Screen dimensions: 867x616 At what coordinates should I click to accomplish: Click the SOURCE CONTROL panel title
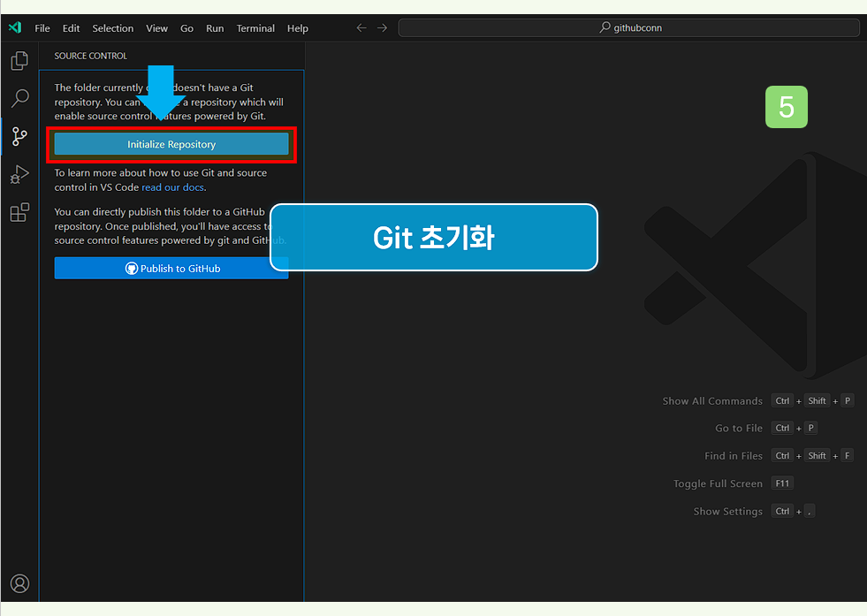[91, 56]
